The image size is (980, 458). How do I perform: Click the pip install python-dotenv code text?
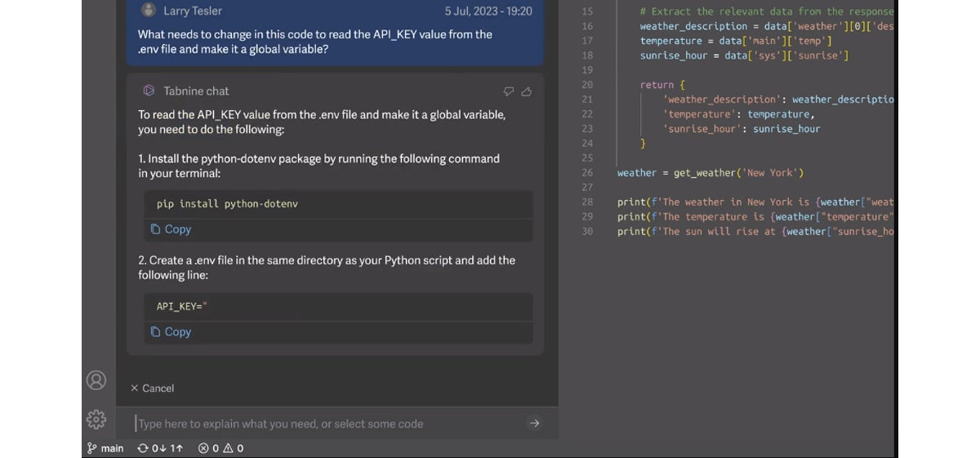pyautogui.click(x=227, y=204)
